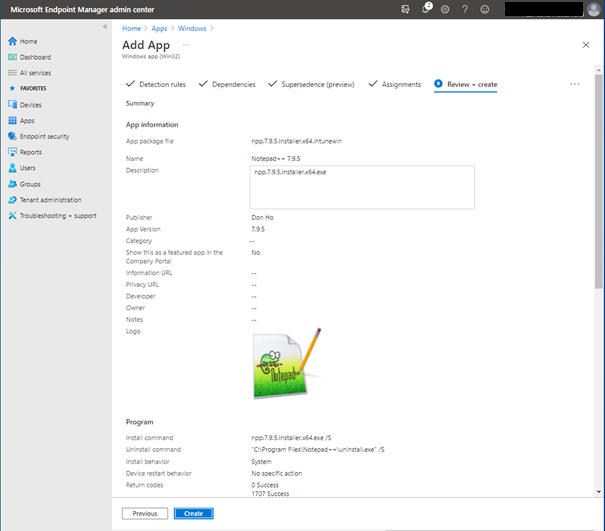Open settings gear in top bar

445,9
